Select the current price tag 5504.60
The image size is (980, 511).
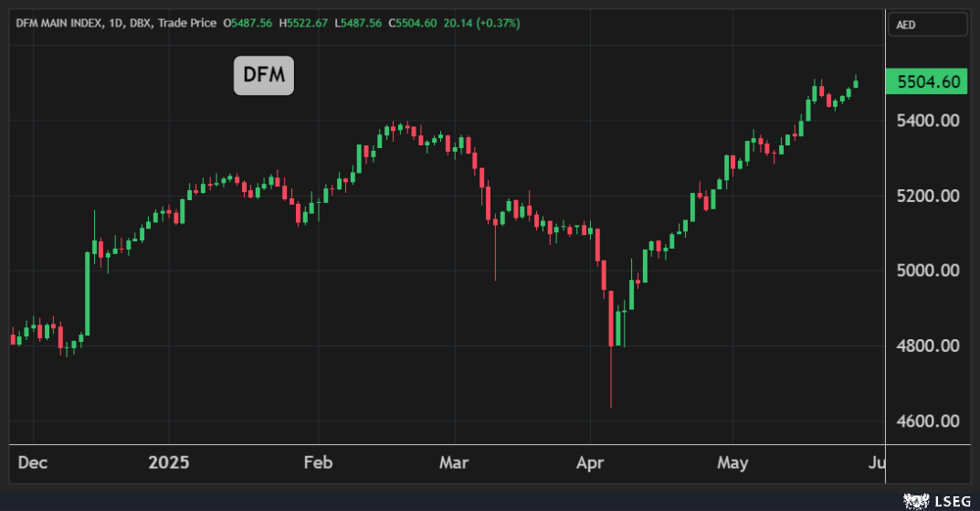tap(928, 82)
